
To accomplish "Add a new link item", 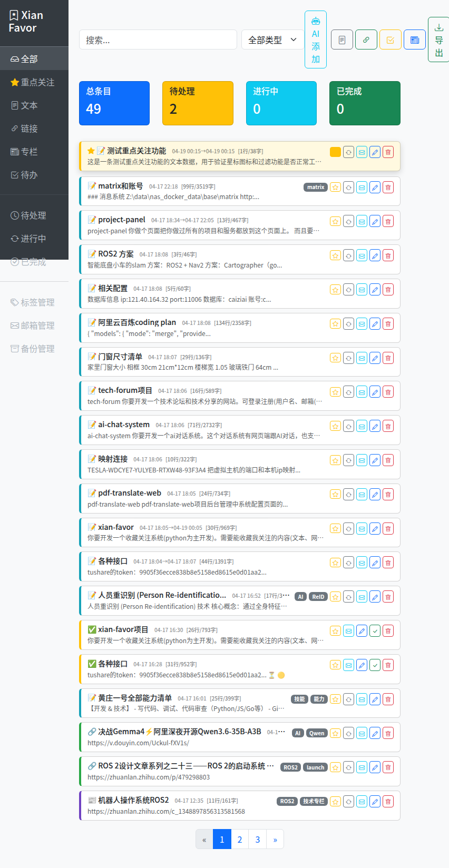I will (x=366, y=40).
